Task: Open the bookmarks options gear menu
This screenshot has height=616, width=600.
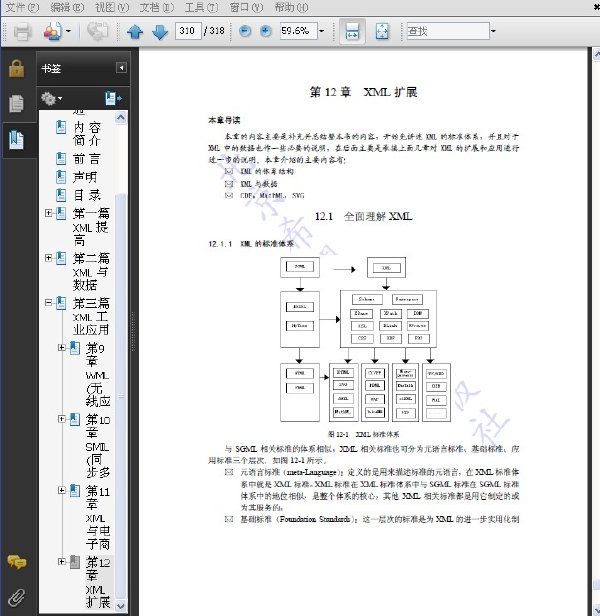Action: 51,98
